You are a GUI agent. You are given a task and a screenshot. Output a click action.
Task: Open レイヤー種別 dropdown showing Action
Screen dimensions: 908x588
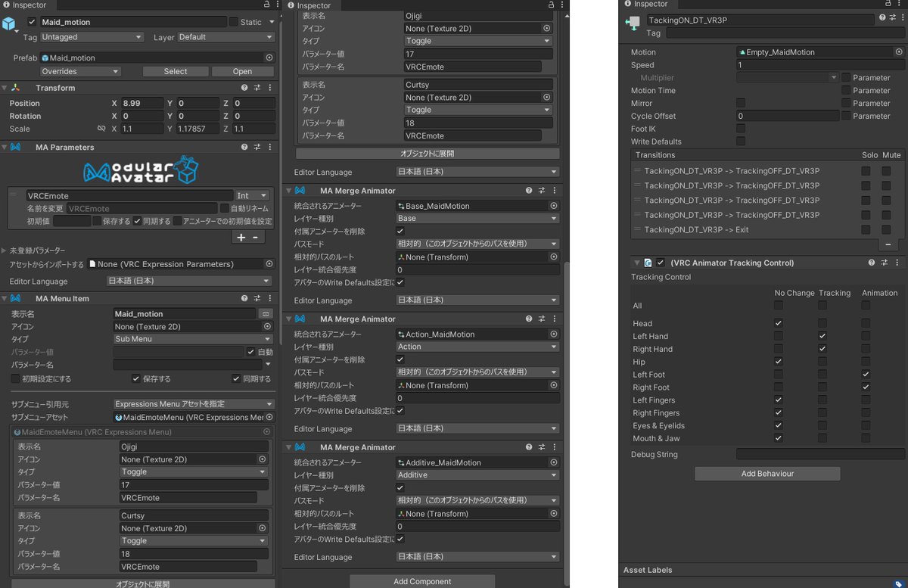point(477,347)
